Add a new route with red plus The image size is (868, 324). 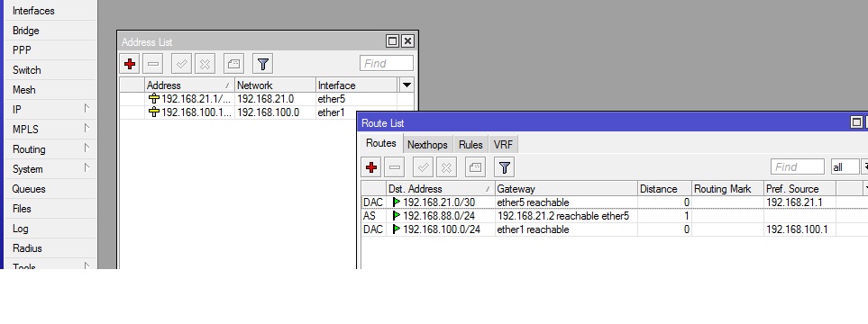click(370, 167)
